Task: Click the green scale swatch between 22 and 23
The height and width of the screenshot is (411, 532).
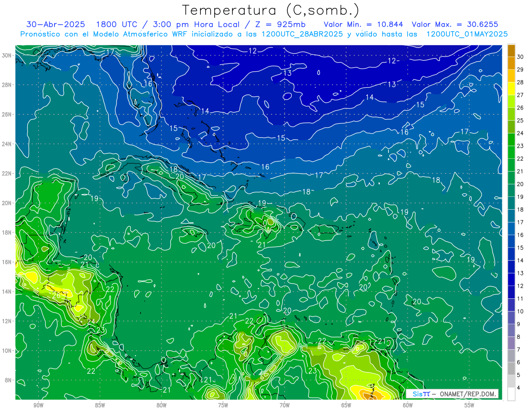Action: pyautogui.click(x=511, y=152)
